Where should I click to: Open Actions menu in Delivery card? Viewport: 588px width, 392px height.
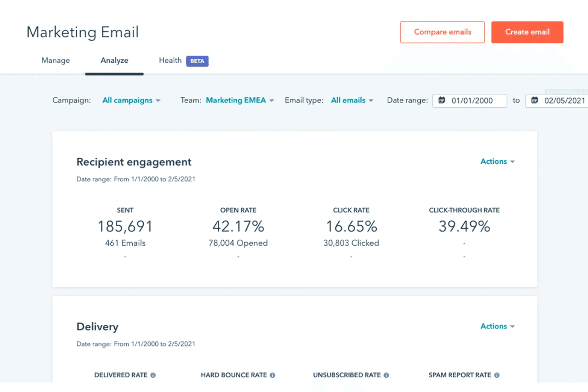pos(497,326)
